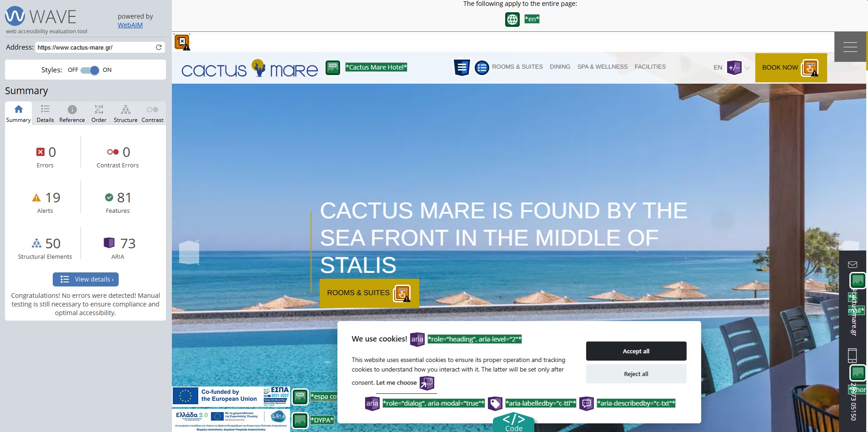
Task: Reload the address with refresh icon
Action: coord(159,47)
